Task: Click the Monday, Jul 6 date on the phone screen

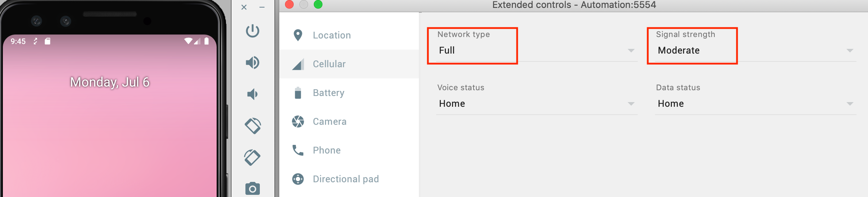Action: (110, 82)
